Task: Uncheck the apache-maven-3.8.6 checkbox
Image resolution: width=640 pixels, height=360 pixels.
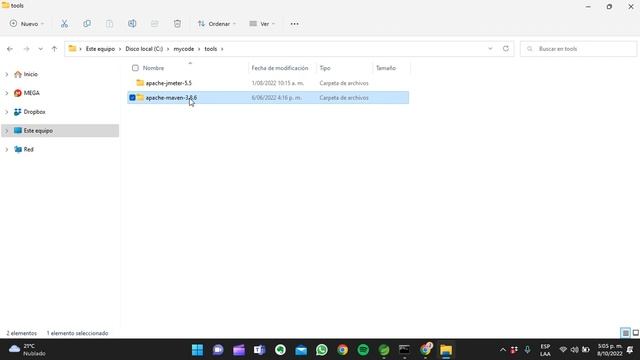Action: click(132, 98)
